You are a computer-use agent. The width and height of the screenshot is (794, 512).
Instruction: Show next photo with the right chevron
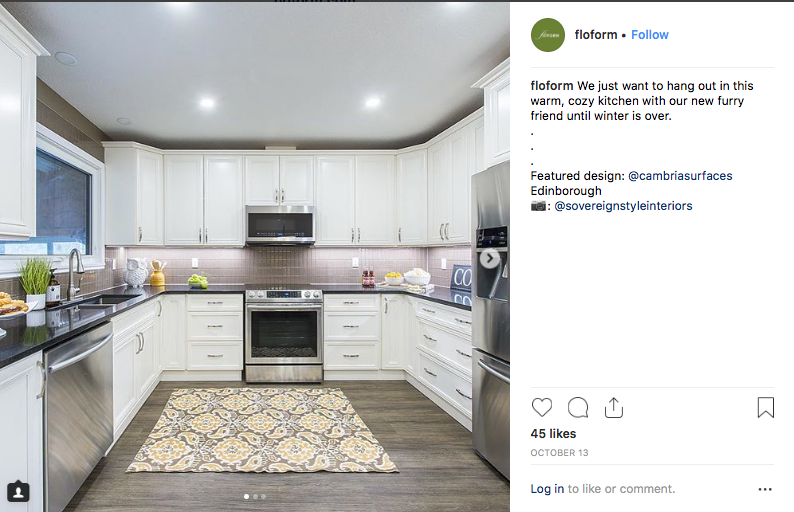[x=489, y=258]
